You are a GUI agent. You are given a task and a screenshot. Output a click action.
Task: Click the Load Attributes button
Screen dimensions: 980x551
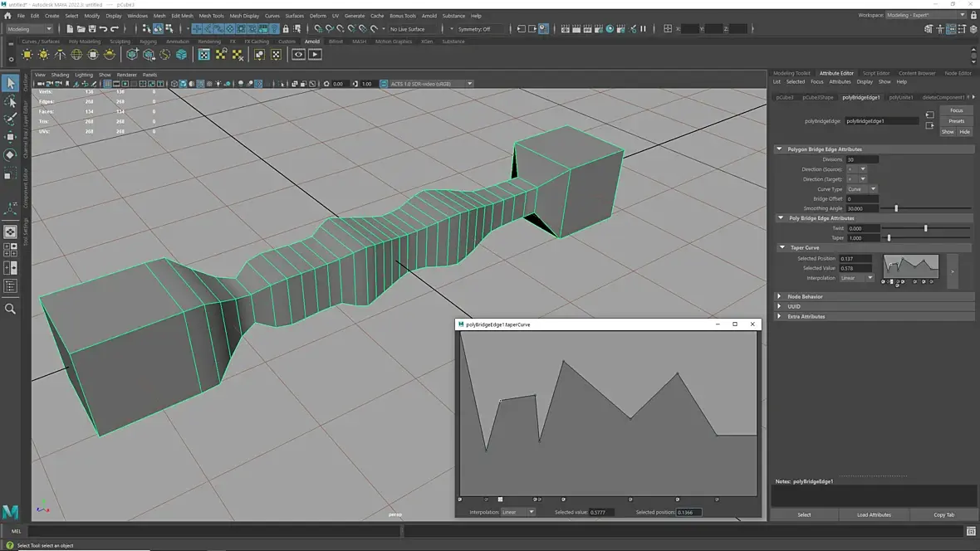874,514
